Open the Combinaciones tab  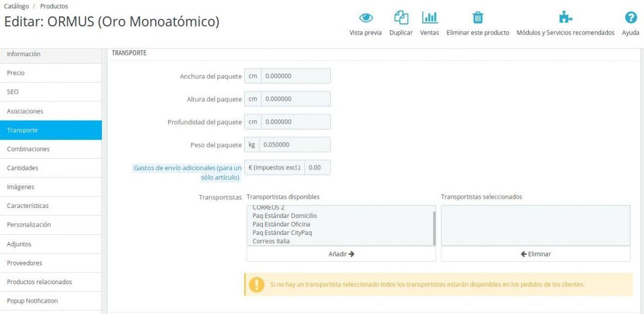51,149
